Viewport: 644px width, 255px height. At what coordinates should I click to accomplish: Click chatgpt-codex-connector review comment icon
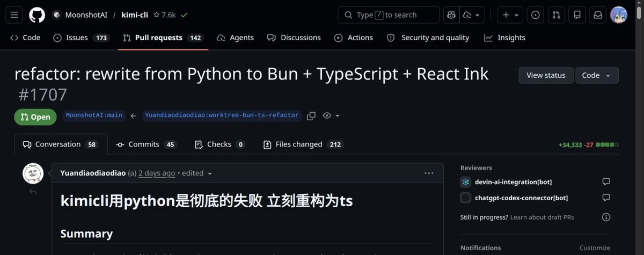606,198
